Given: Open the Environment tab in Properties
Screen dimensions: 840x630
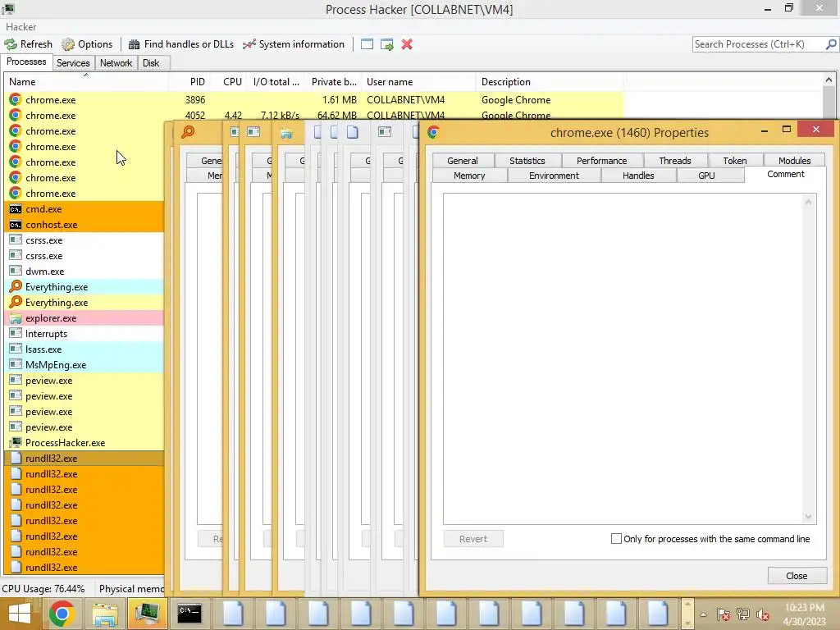Looking at the screenshot, I should [x=554, y=176].
